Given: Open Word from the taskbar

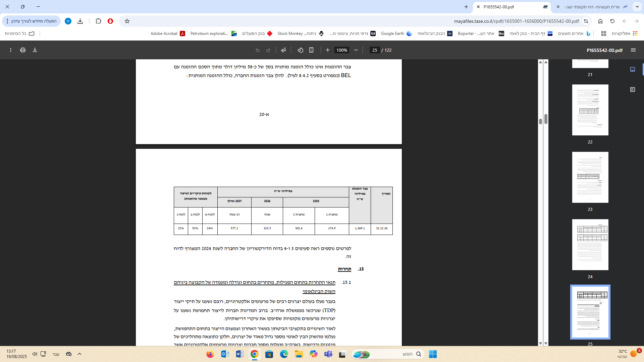Looking at the screenshot, I should [x=239, y=354].
